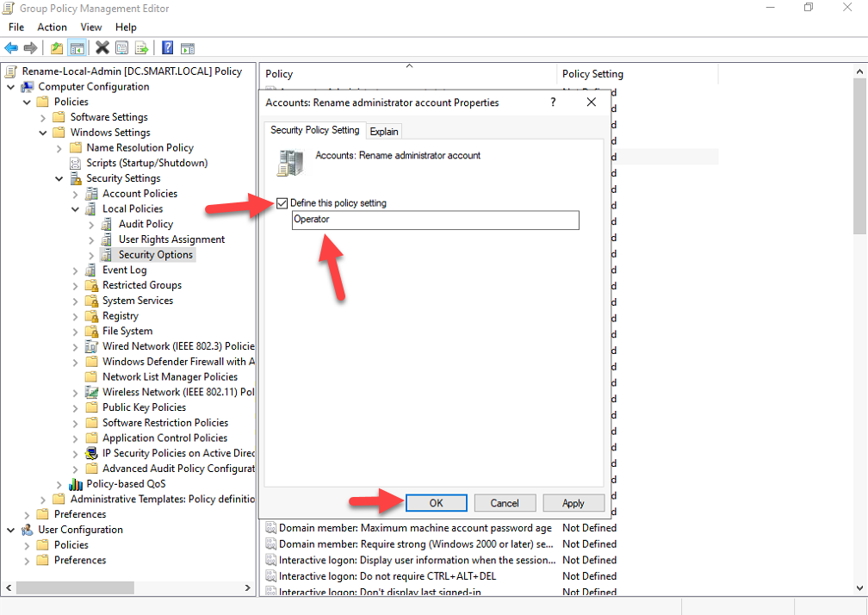Viewport: 868px width, 615px height.
Task: Select the Security Options tree item
Action: [x=156, y=255]
